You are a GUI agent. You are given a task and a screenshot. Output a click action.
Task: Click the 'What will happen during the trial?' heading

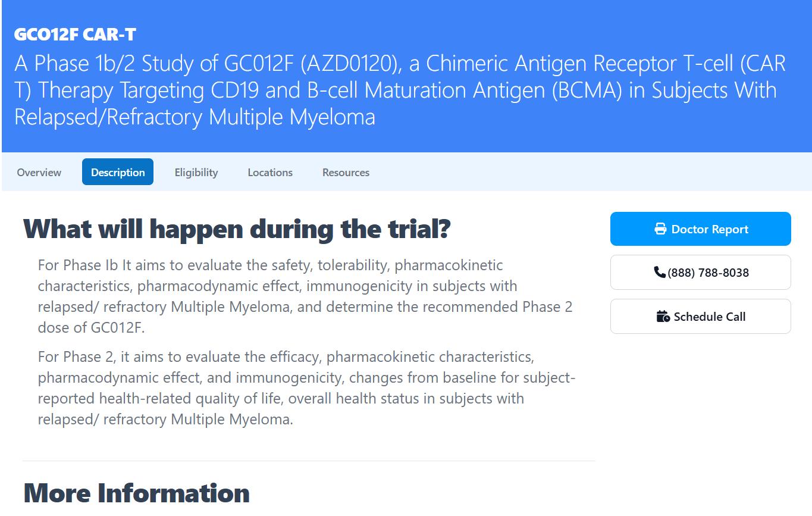click(x=237, y=229)
